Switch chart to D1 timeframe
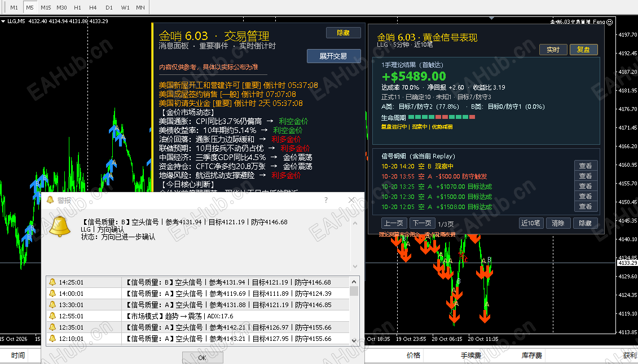 [109, 7]
